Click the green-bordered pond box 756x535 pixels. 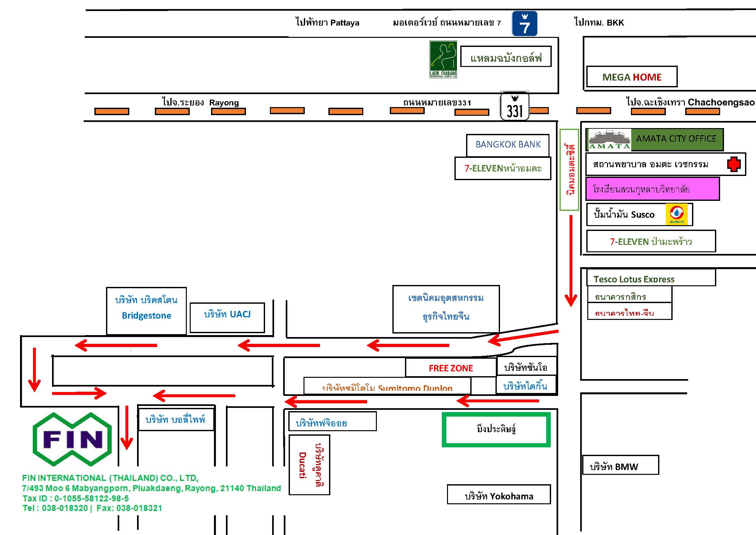(x=496, y=430)
